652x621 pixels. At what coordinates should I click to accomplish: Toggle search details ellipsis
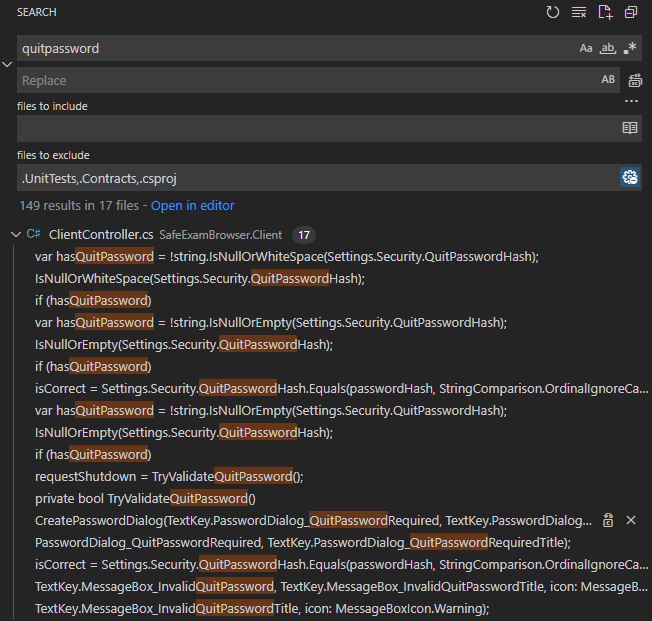pyautogui.click(x=631, y=101)
